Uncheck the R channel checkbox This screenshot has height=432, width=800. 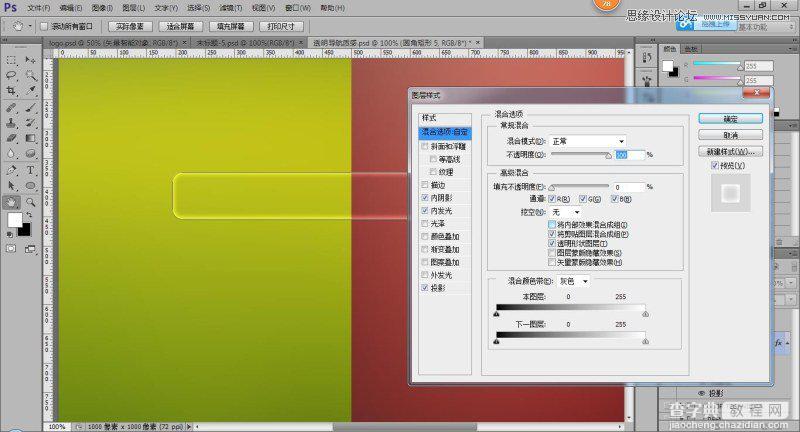click(x=552, y=199)
